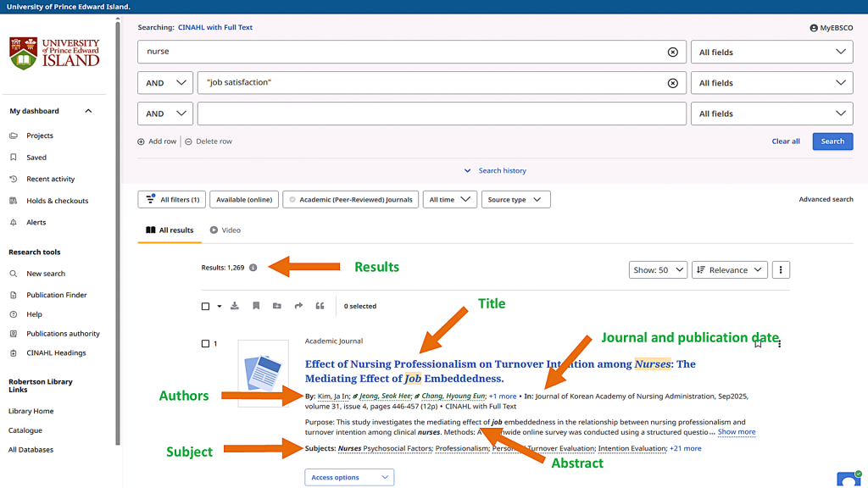Screen dimensions: 868x488
Task: Open the Access options dropdown
Action: (x=349, y=478)
